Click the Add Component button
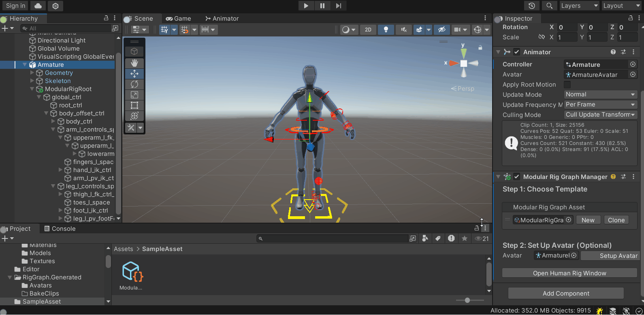This screenshot has height=315, width=644. (x=566, y=294)
